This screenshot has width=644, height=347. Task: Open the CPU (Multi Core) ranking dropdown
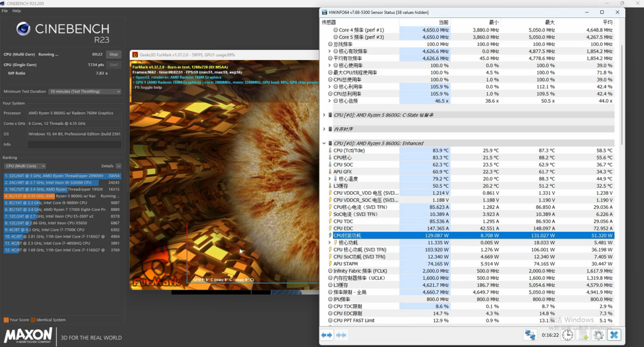point(25,167)
